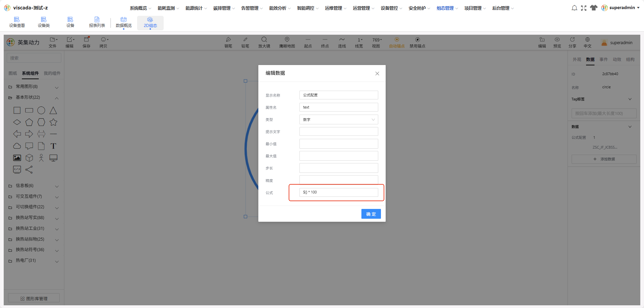
Task: Select the person figure shape
Action: [x=41, y=158]
